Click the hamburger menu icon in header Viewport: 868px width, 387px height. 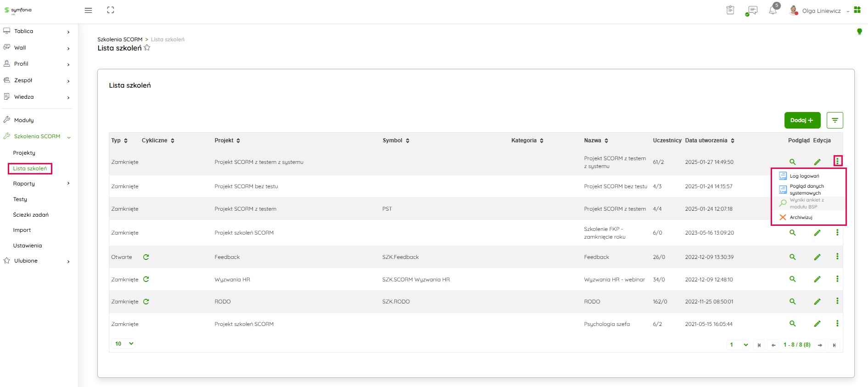[89, 10]
